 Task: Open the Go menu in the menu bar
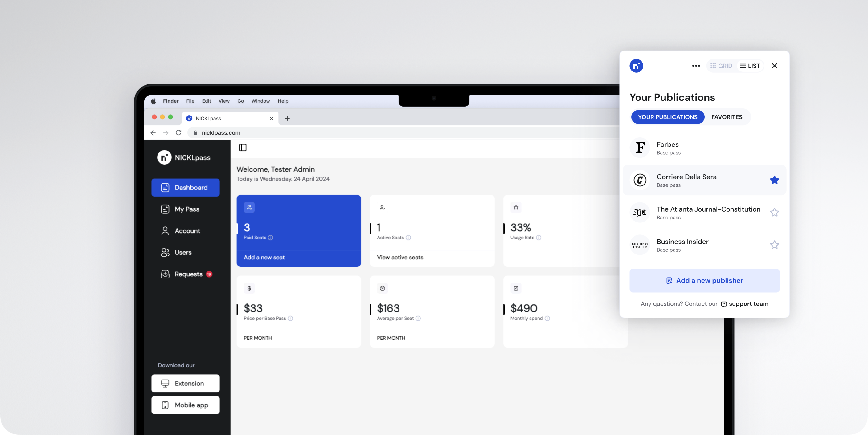(x=240, y=101)
